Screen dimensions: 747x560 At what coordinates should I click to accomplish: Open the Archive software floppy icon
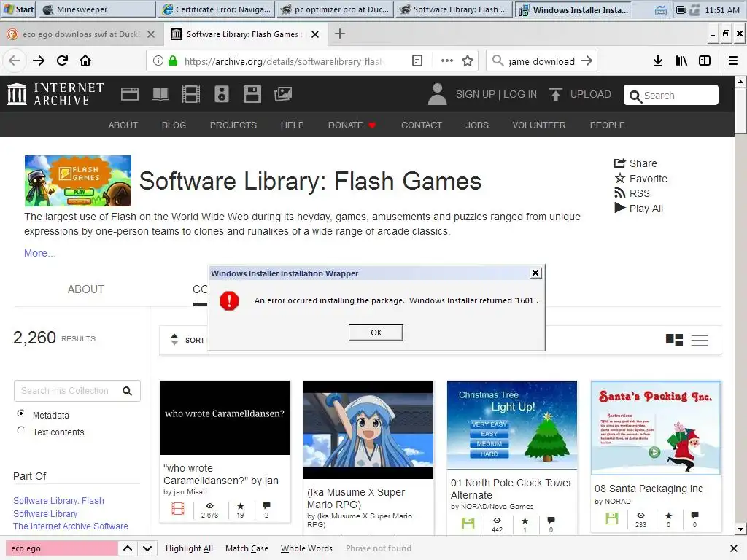coord(252,94)
